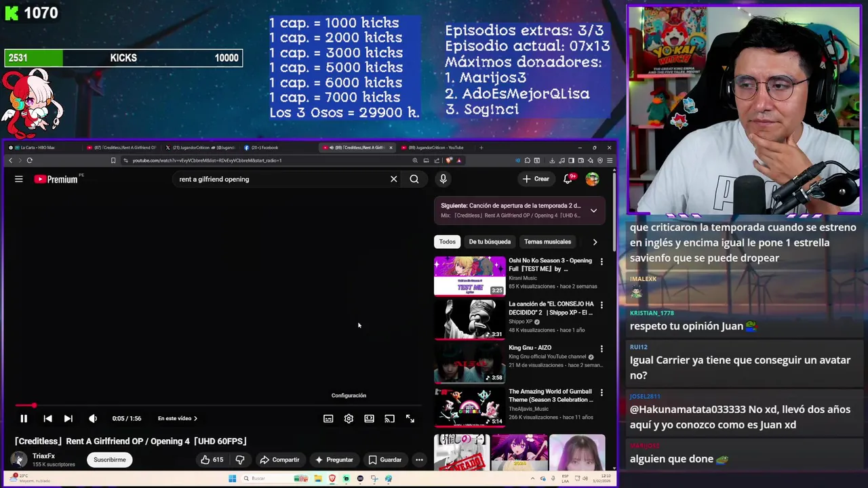
Task: Open a new browser tab
Action: tap(481, 148)
